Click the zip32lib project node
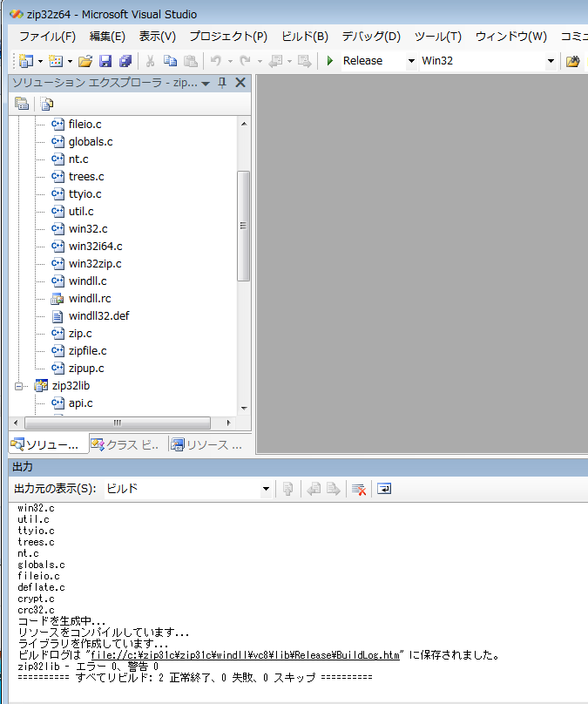 (x=71, y=386)
